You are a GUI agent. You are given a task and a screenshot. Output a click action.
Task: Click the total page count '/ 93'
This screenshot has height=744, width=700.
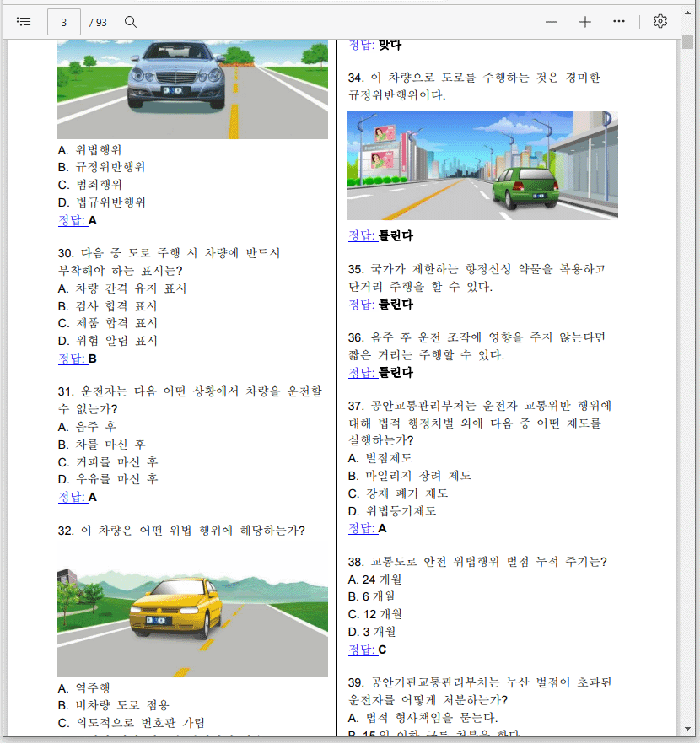tap(98, 22)
